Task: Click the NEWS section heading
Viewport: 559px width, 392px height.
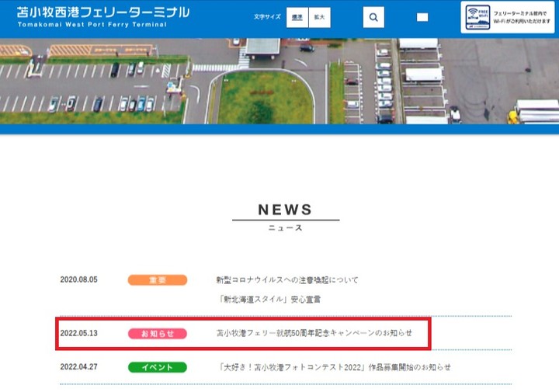Action: [285, 210]
